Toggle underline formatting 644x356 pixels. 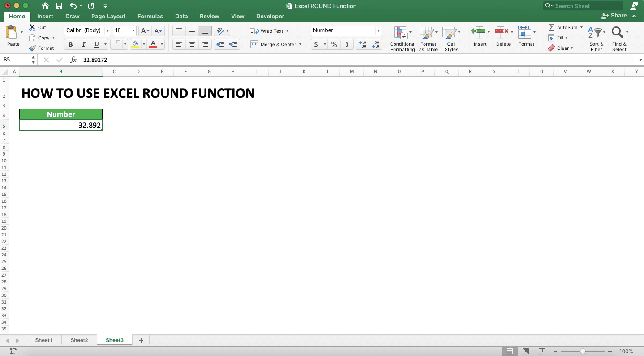click(x=96, y=44)
